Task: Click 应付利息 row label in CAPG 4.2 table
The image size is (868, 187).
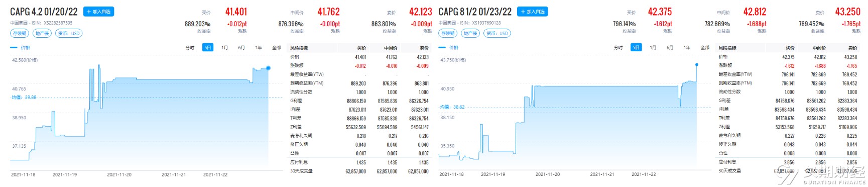Action: click(299, 162)
